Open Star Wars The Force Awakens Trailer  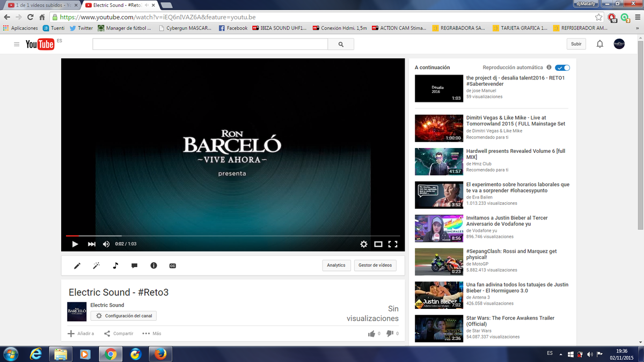click(x=510, y=321)
